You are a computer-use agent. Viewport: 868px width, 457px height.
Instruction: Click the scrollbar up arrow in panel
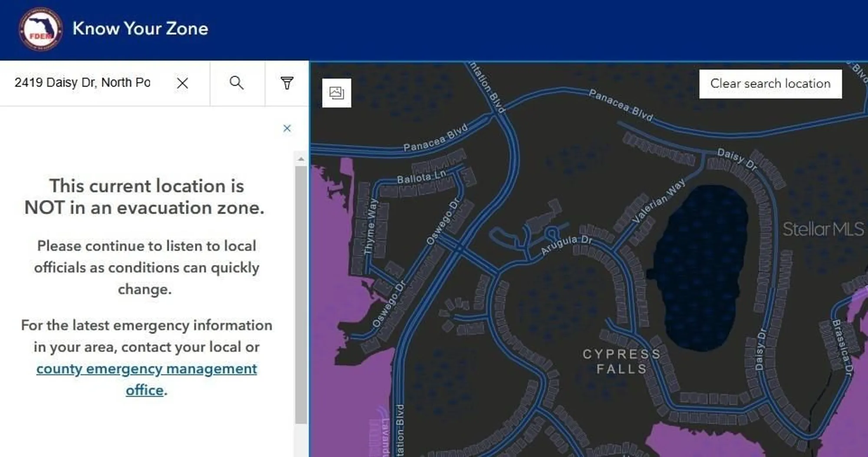pos(301,159)
